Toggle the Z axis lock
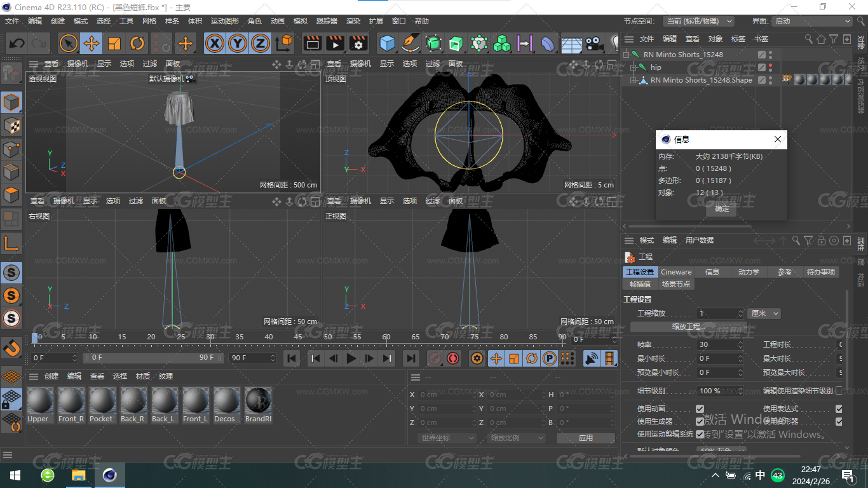The height and width of the screenshot is (488, 868). (260, 43)
